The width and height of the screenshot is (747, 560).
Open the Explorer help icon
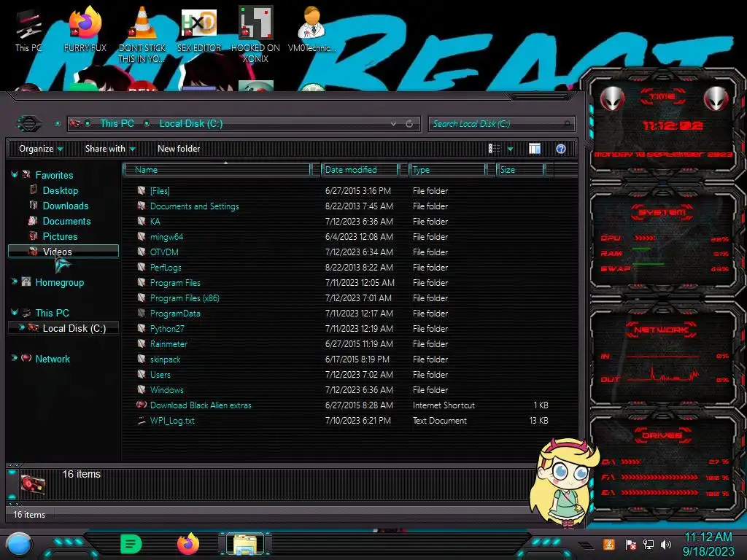point(561,149)
